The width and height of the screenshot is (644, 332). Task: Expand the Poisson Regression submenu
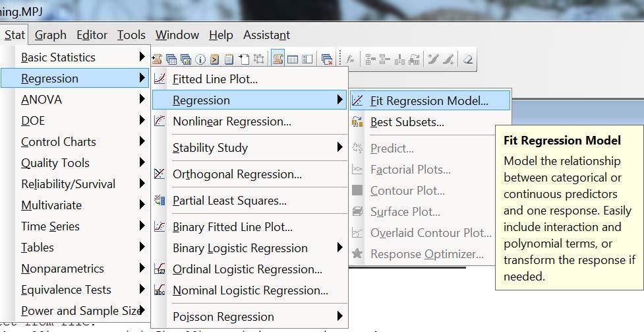click(250, 316)
